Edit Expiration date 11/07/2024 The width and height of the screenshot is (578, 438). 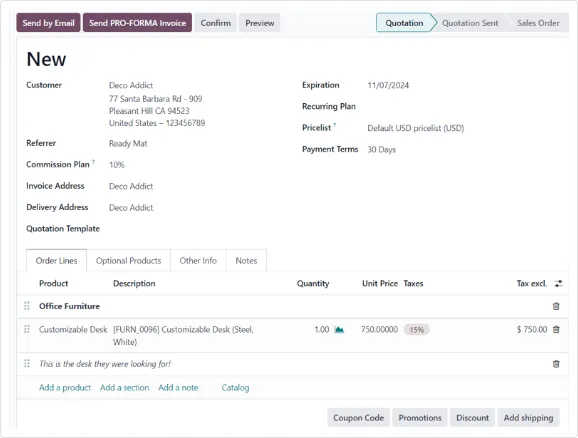click(388, 85)
